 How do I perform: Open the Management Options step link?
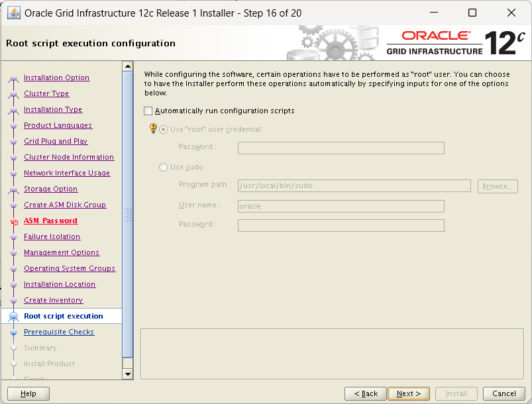tap(62, 253)
